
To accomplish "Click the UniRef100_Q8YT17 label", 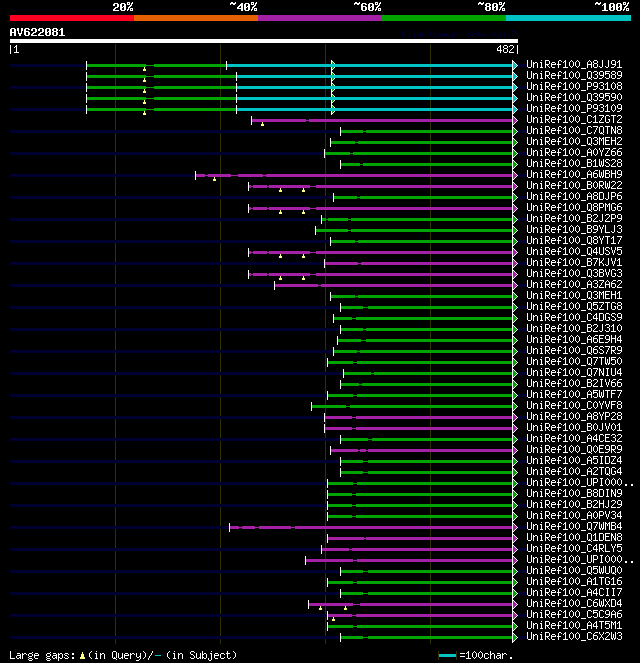I will coord(574,241).
